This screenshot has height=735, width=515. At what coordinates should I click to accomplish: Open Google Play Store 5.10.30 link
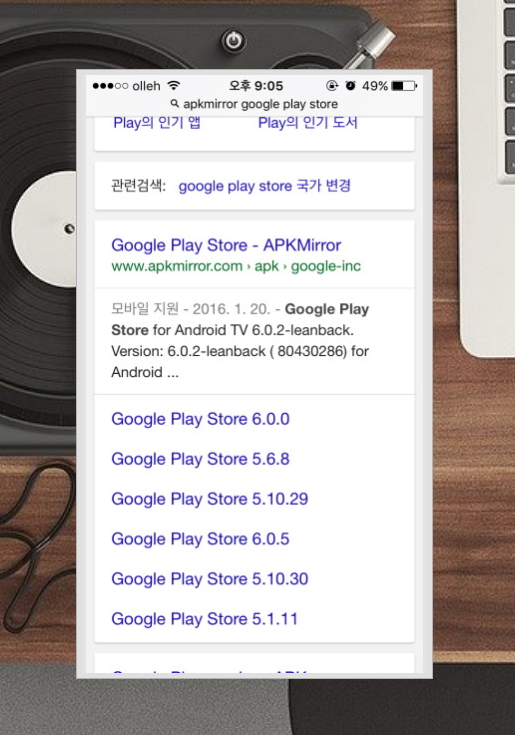tap(210, 579)
